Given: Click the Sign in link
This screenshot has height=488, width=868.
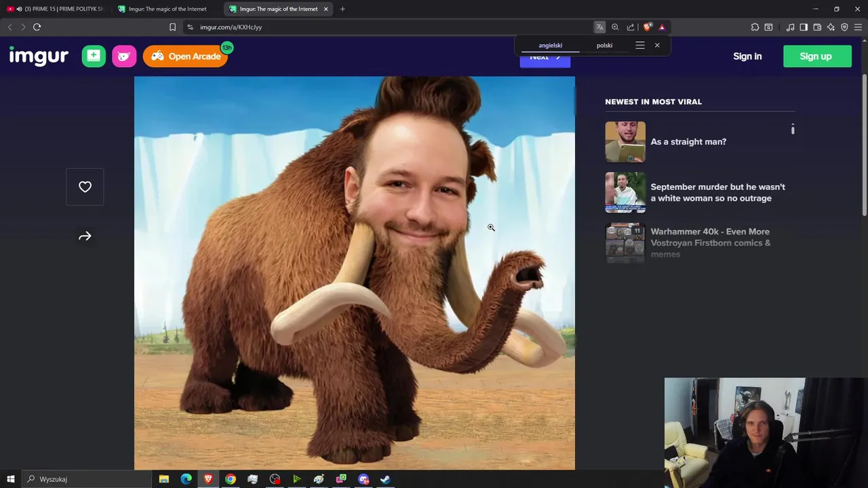Looking at the screenshot, I should pyautogui.click(x=747, y=56).
